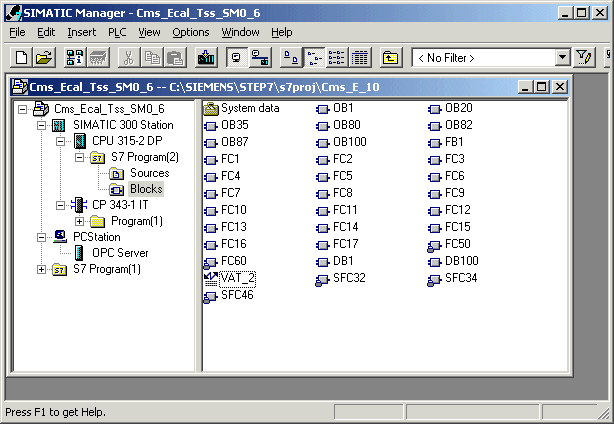The width and height of the screenshot is (614, 424).
Task: Select the OB1 block icon
Action: click(x=323, y=109)
